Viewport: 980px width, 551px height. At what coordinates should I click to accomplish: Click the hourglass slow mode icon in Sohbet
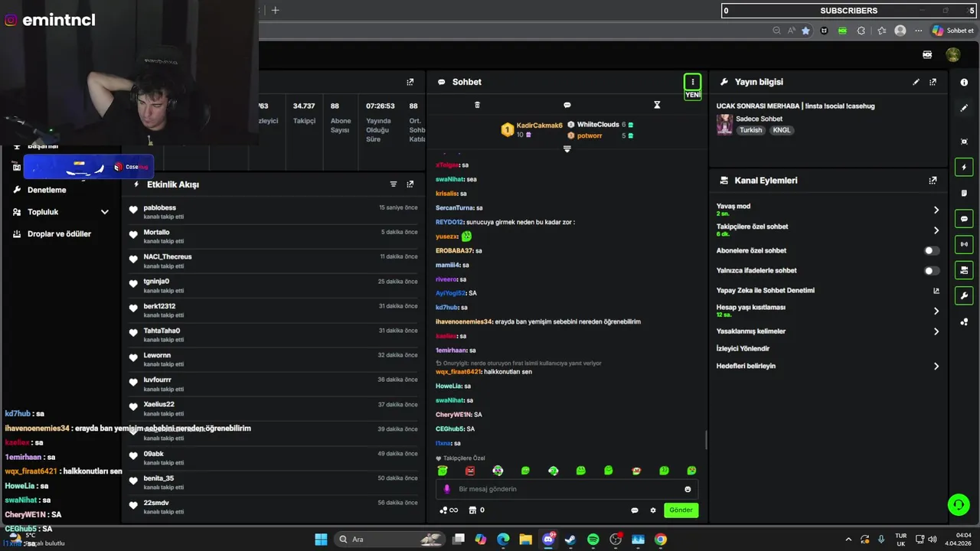[x=657, y=105]
